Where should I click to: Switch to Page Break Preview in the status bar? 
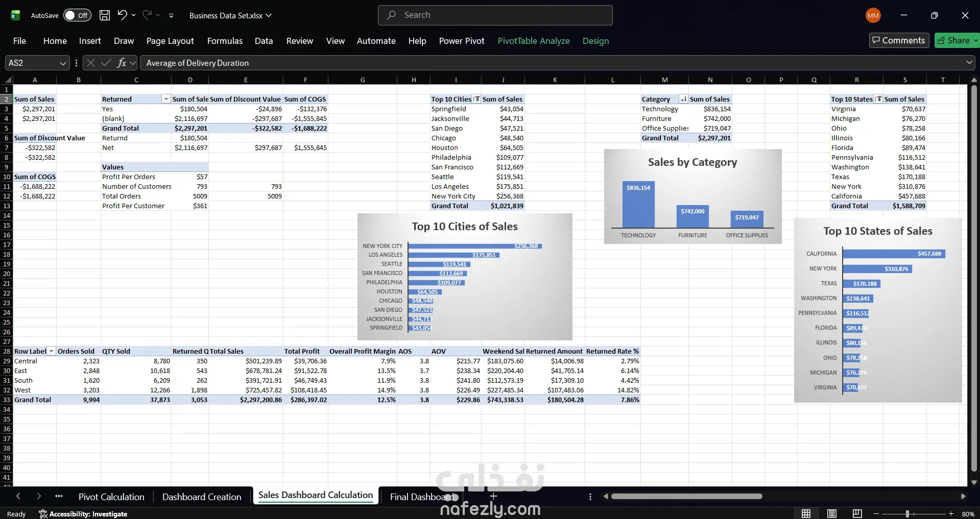(857, 513)
